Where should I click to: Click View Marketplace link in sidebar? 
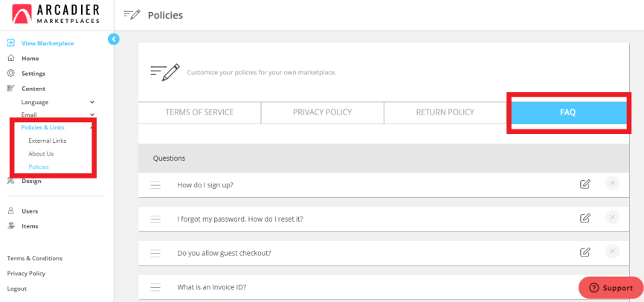tap(48, 43)
